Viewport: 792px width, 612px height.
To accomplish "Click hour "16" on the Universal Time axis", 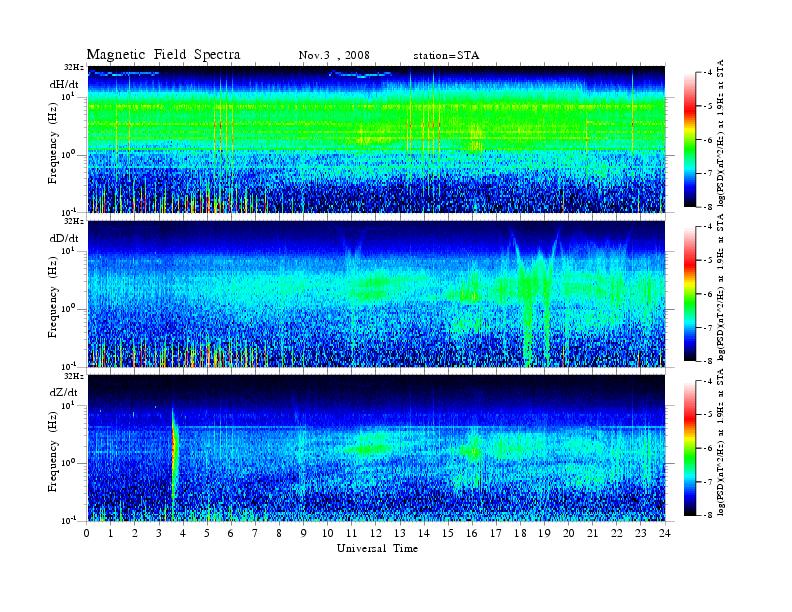I will pos(472,533).
